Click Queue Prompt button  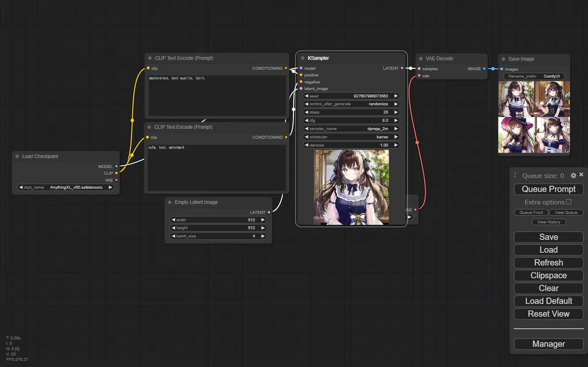[548, 189]
